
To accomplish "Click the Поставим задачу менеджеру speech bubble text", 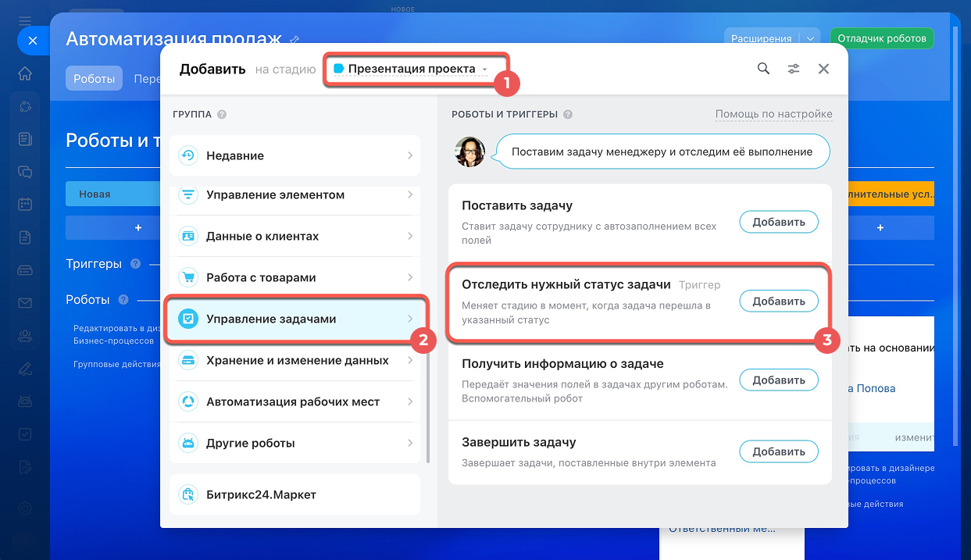I will [x=662, y=152].
